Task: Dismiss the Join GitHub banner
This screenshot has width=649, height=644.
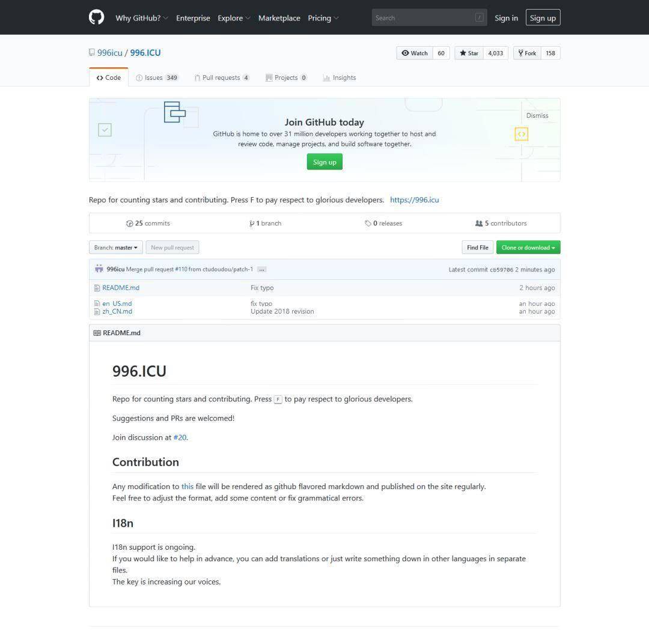Action: tap(537, 115)
